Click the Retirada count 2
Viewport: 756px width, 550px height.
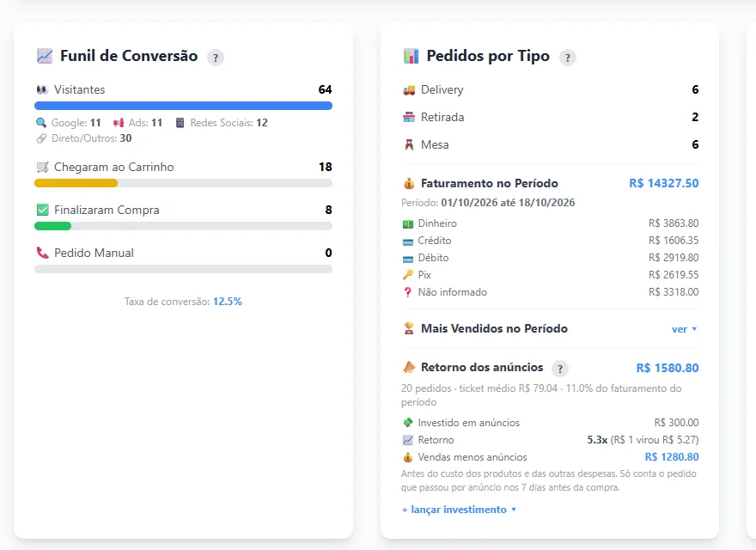(x=695, y=117)
